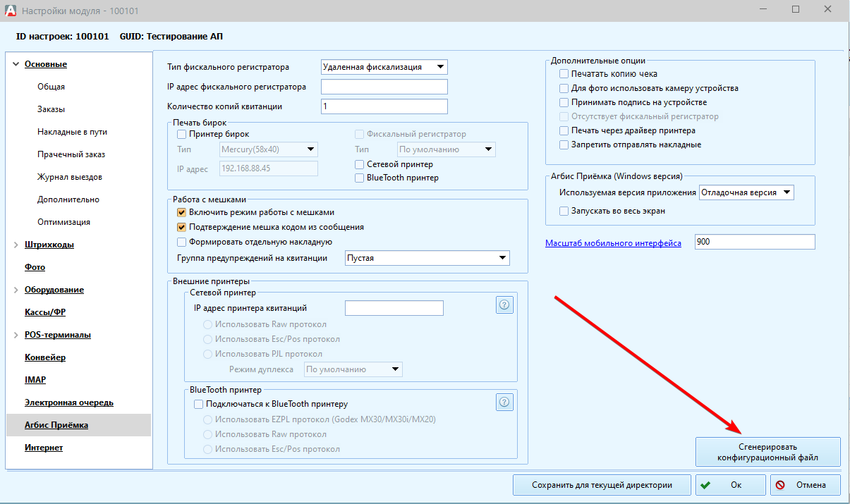
Task: Click the application logo icon in title bar
Action: (10, 11)
